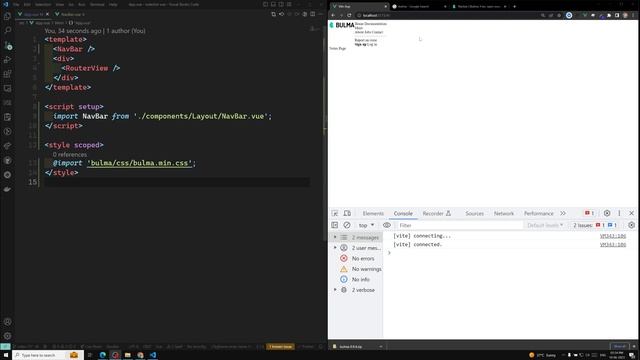The height and width of the screenshot is (360, 640).
Task: Open the VM343 source link for connecting
Action: tap(613, 236)
